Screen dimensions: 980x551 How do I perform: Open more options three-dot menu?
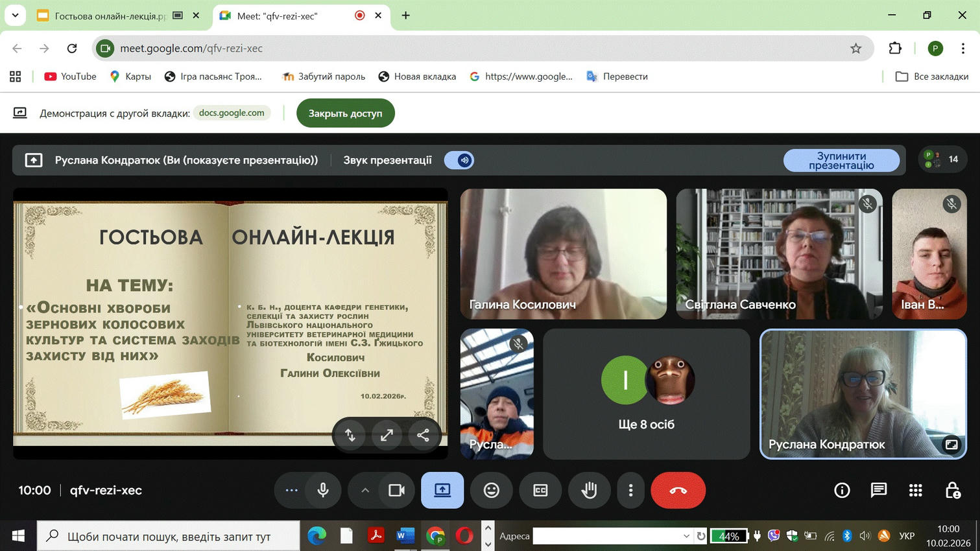click(630, 491)
